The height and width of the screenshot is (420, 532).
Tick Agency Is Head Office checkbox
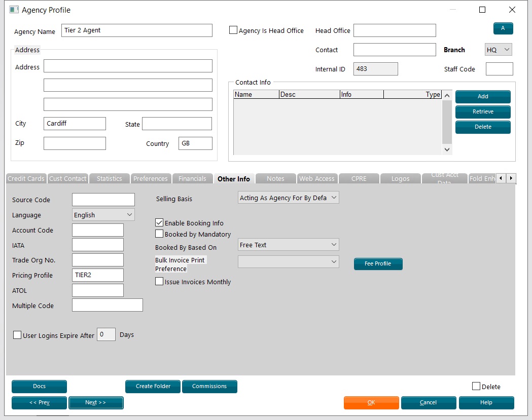(x=233, y=30)
